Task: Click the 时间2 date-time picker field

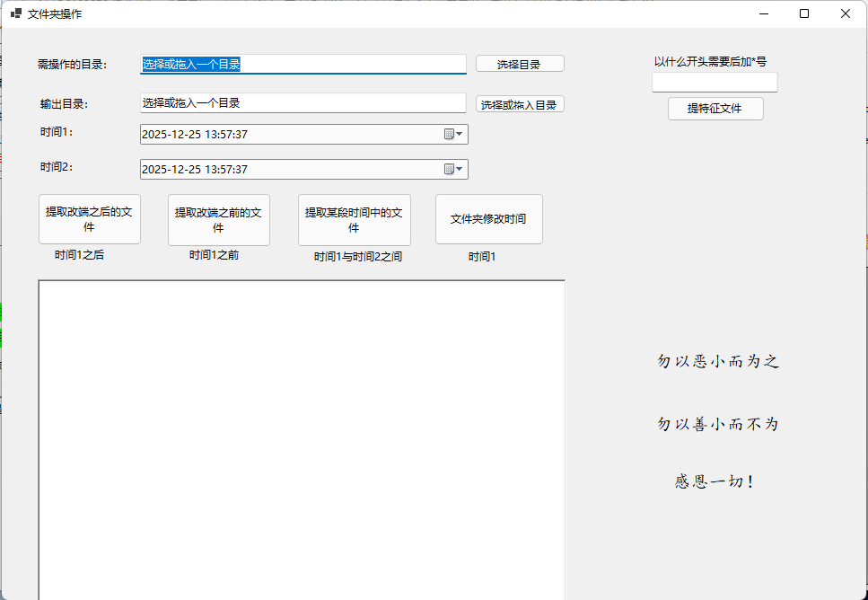Action: coord(287,170)
